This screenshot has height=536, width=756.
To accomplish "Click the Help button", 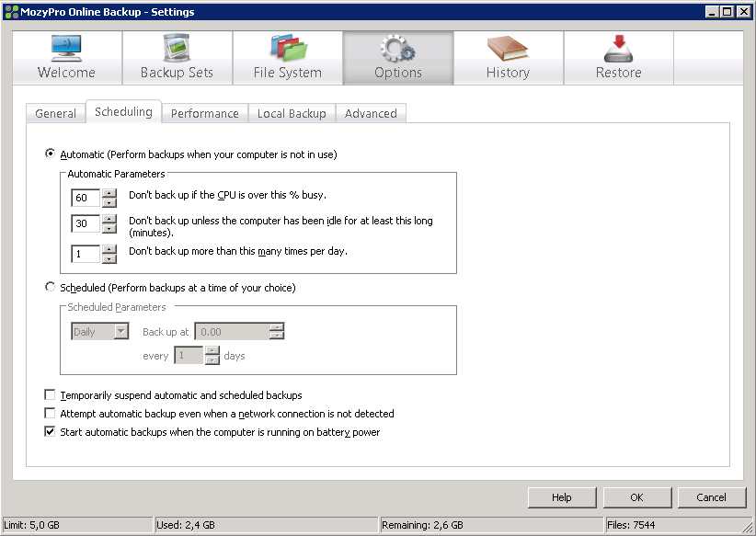I will (x=562, y=497).
